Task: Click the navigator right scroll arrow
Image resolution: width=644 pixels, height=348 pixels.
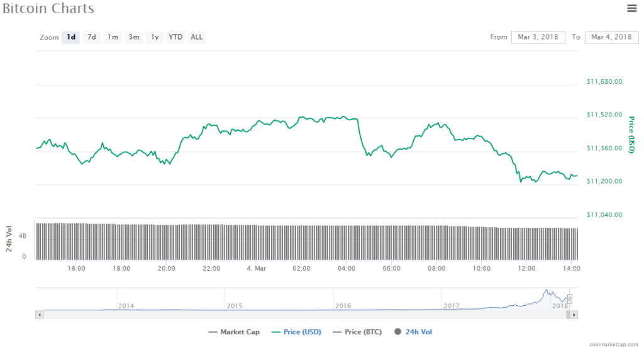Action: pyautogui.click(x=574, y=314)
